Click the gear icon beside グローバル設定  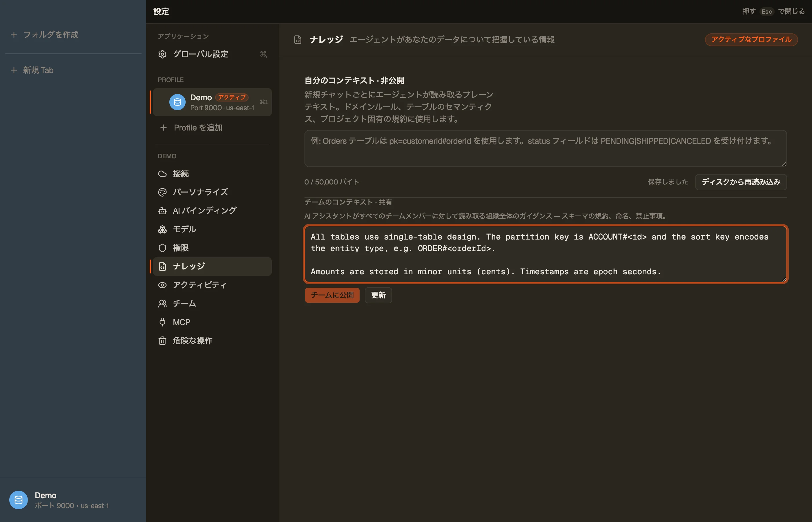click(162, 54)
